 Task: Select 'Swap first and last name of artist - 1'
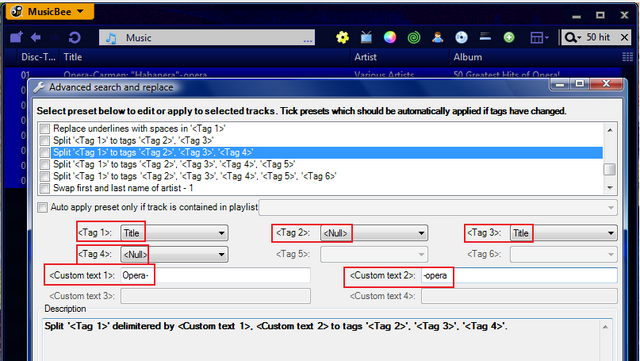(123, 188)
